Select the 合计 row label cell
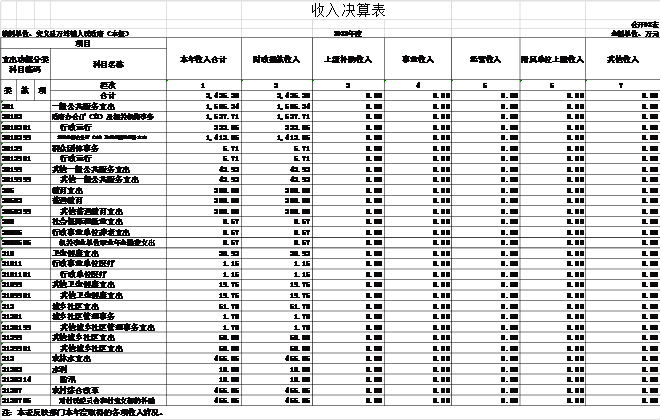The height and width of the screenshot is (420, 661). [110, 95]
